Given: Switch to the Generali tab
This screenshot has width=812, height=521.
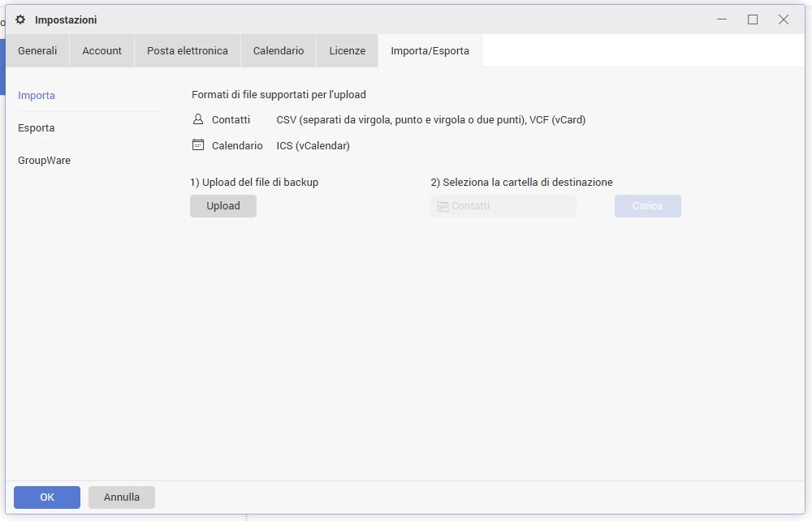Looking at the screenshot, I should (37, 50).
